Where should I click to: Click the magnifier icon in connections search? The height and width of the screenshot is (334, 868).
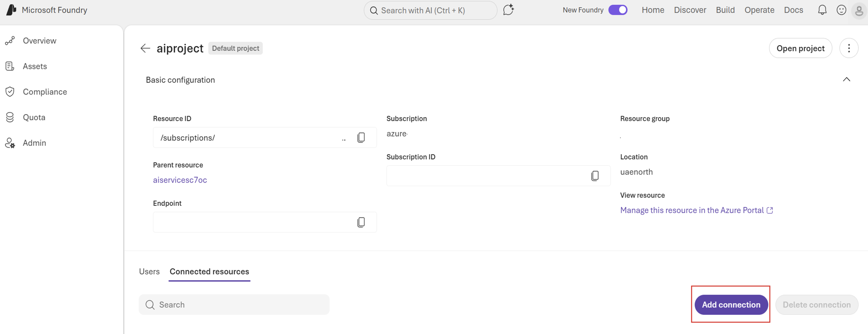pos(150,305)
